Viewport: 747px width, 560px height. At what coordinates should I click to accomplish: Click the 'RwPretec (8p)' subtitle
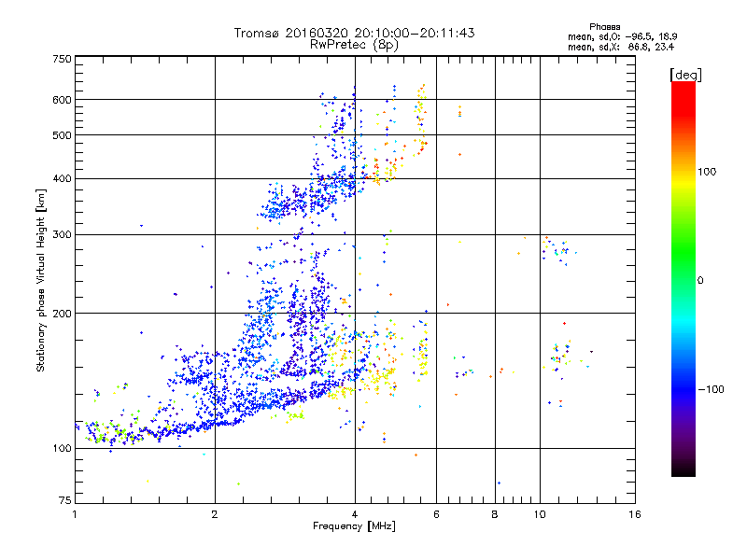coord(354,45)
